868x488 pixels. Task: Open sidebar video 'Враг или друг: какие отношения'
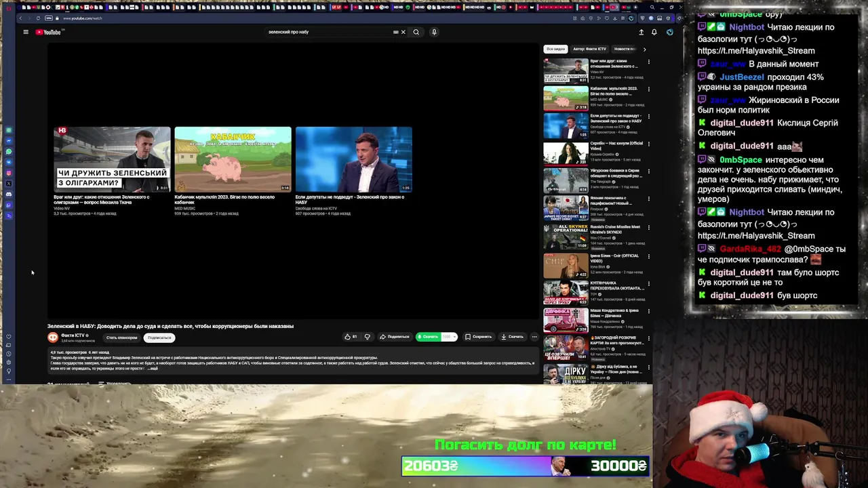[x=593, y=70]
